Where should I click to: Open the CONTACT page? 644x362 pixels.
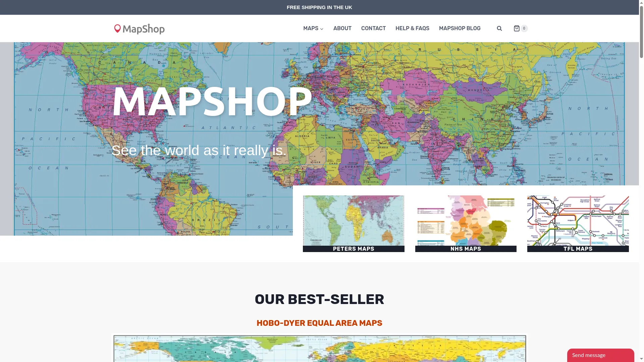tap(373, 28)
